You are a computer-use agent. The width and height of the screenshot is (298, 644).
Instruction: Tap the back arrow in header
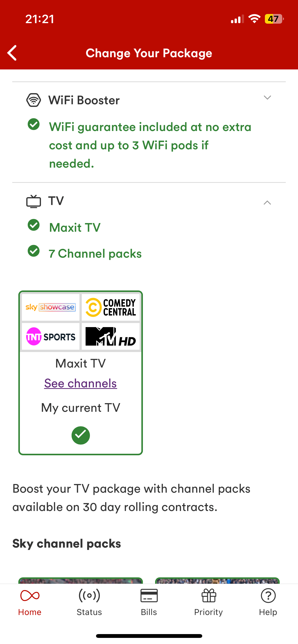pyautogui.click(x=12, y=53)
